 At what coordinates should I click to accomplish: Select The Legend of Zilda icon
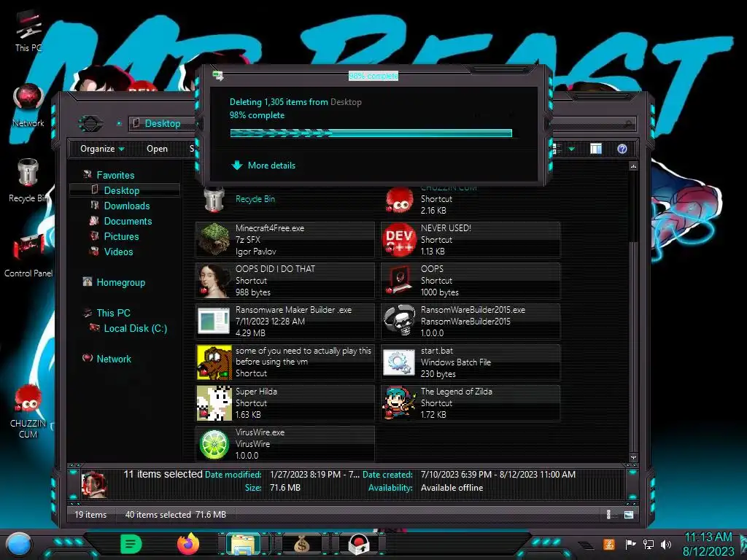[x=399, y=403]
